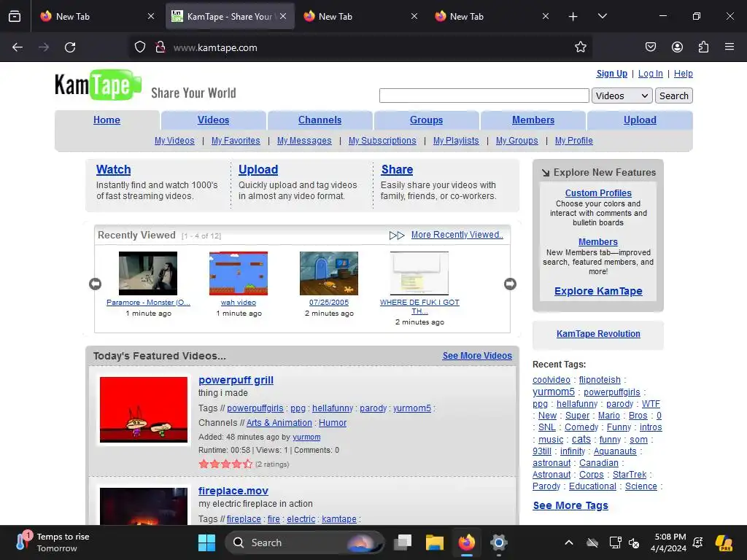Open the Channels tab
This screenshot has height=560, width=747.
point(320,120)
